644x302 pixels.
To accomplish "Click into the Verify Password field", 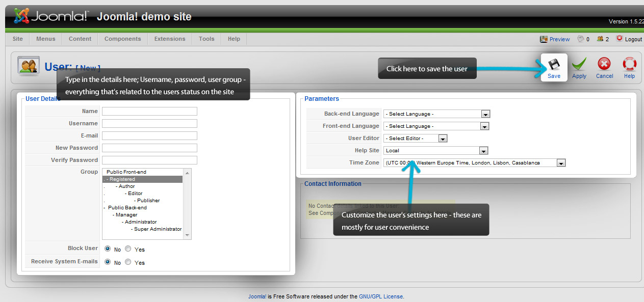I will point(149,160).
